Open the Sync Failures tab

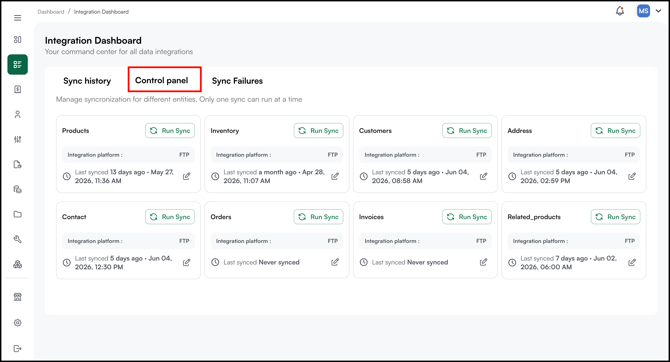point(237,81)
